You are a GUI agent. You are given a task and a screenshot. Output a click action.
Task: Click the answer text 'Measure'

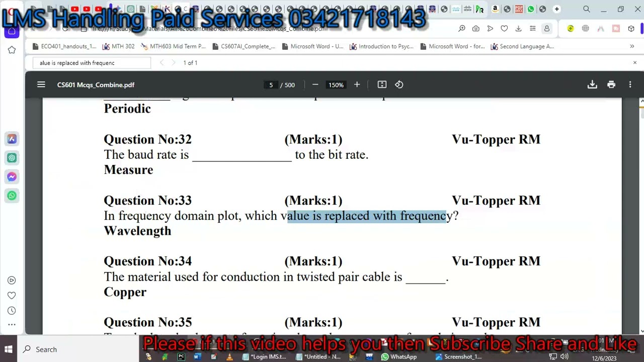pyautogui.click(x=128, y=170)
